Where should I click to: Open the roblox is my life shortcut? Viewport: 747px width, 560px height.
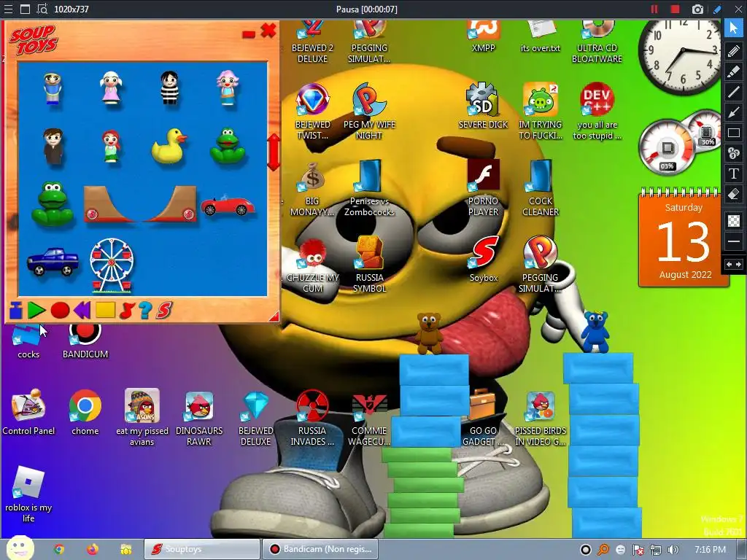point(28,494)
